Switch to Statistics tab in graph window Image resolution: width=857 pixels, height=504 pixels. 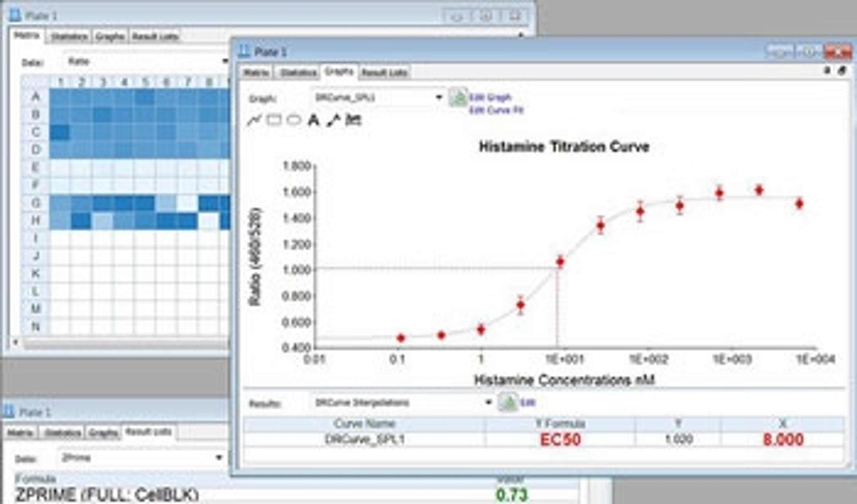[x=298, y=73]
